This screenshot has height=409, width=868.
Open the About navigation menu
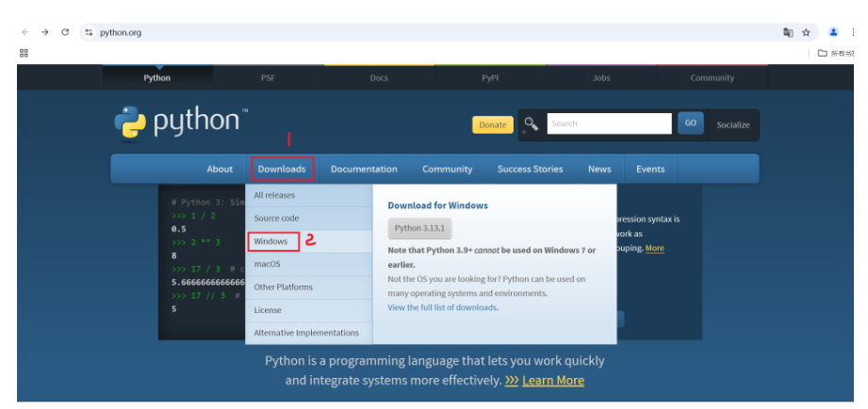tap(220, 170)
